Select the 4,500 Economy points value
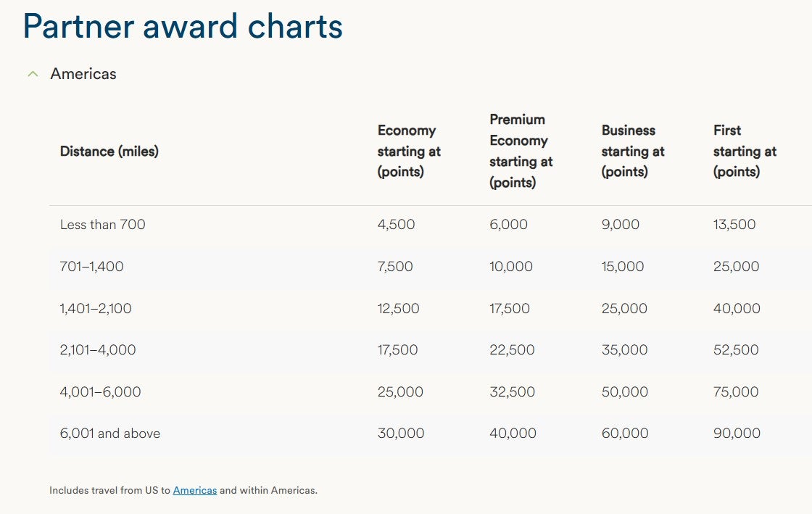Viewport: 812px width, 514px height. pos(395,225)
